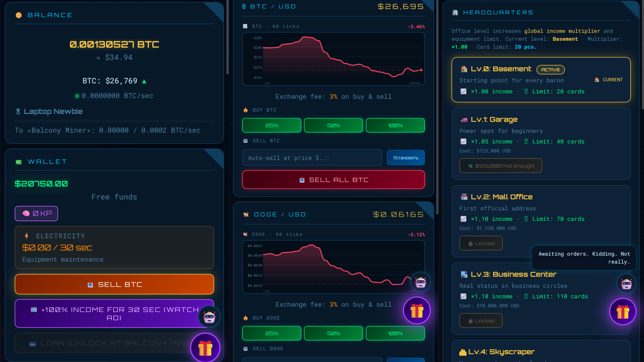
Task: Click the Laptop Newbie rank title
Action: click(53, 112)
